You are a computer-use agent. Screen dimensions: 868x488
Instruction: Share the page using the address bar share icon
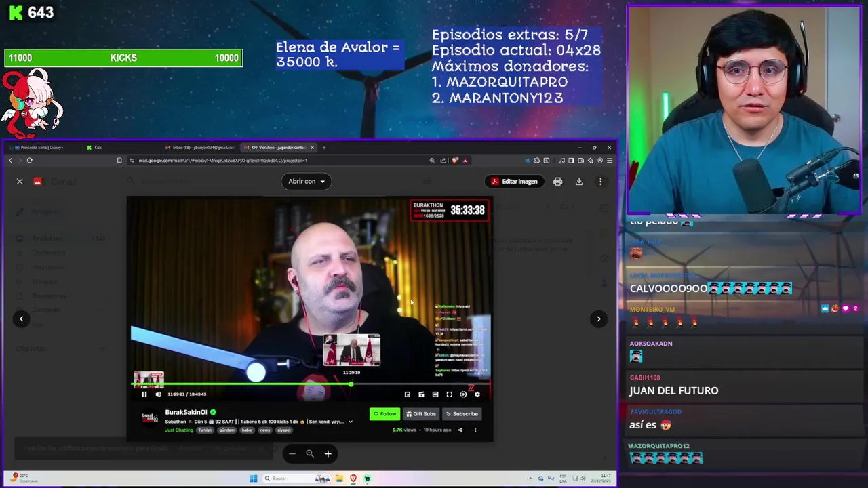tap(443, 160)
